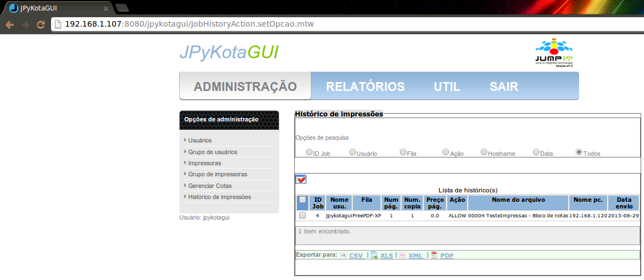Sort by the Nome usu. column header

[339, 203]
